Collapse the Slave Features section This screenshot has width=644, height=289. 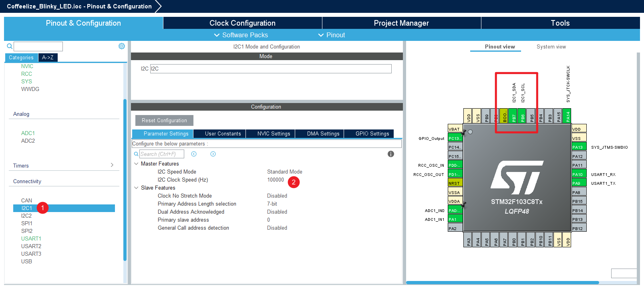point(136,188)
